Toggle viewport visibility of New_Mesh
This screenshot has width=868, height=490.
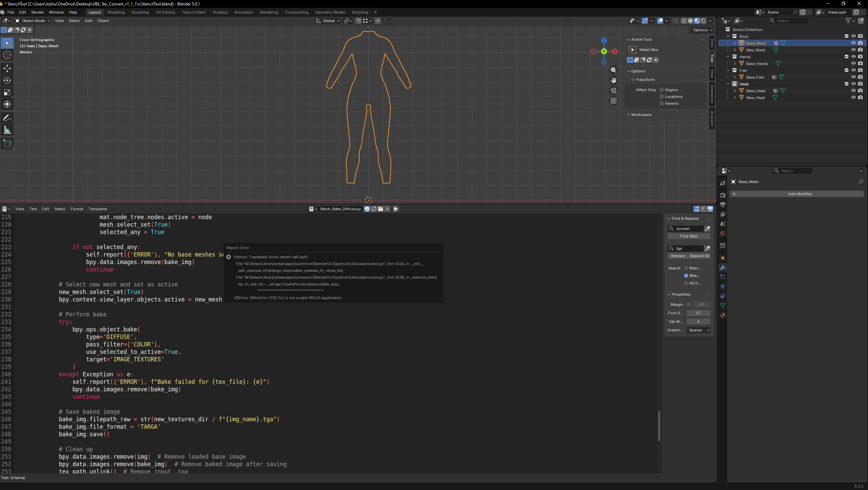point(853,50)
